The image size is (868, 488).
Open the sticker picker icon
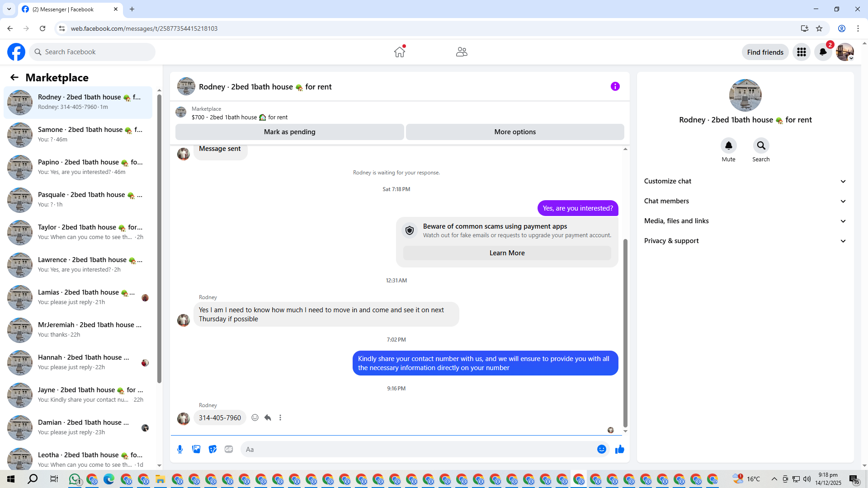tap(212, 449)
